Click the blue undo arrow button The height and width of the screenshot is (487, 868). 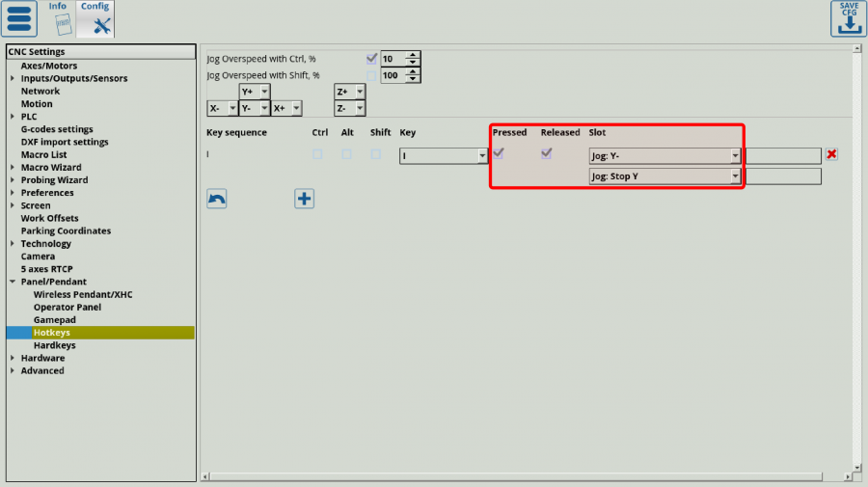click(217, 199)
